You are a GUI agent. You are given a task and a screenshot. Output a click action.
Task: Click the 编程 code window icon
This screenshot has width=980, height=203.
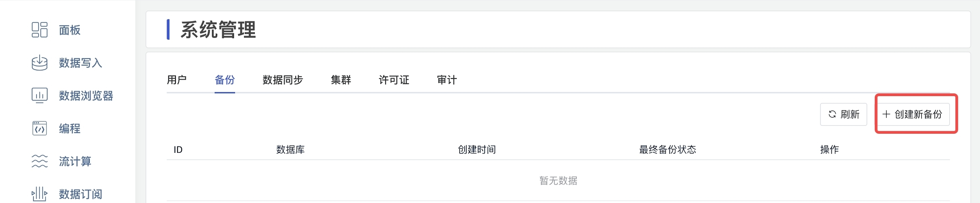(x=39, y=128)
